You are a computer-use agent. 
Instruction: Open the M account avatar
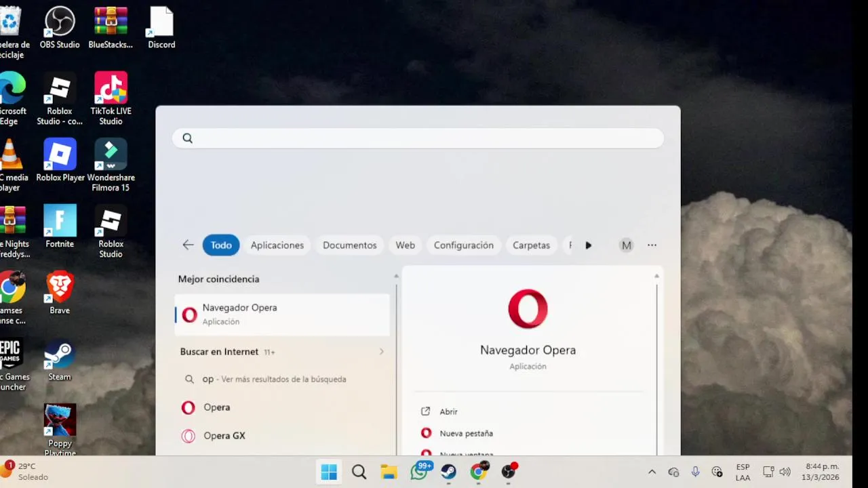627,245
